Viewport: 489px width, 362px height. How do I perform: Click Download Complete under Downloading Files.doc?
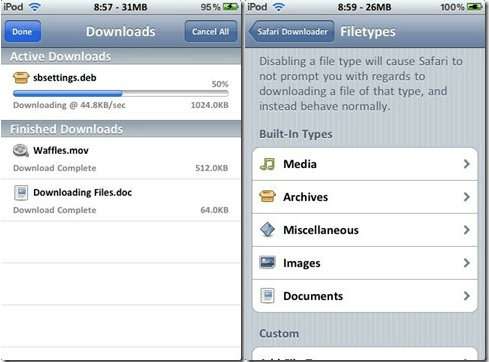(x=55, y=210)
